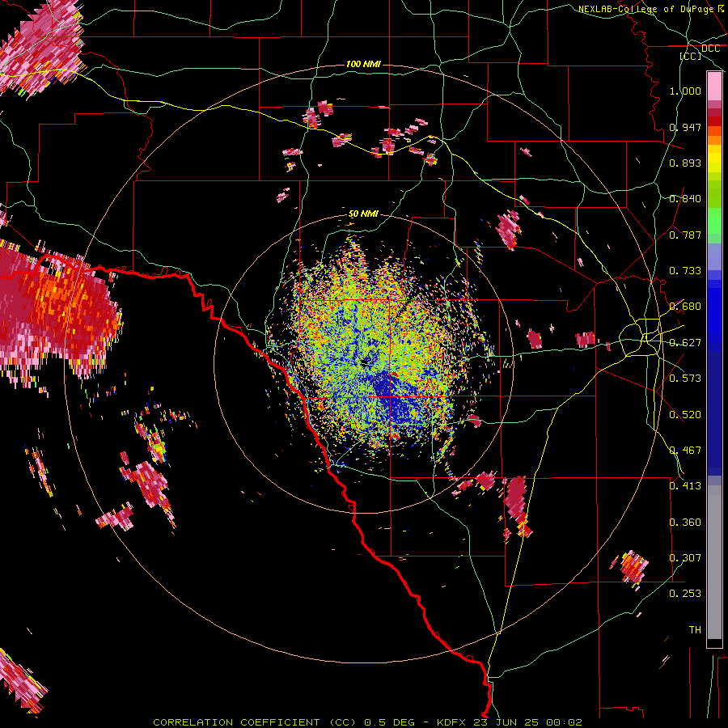Click the NEXLAB-College of DuPage credit text

coord(645,9)
